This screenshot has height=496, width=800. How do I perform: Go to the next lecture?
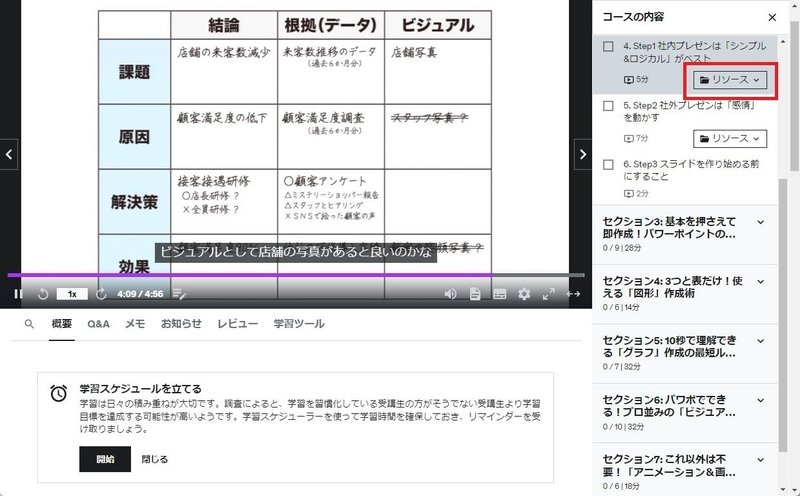583,154
